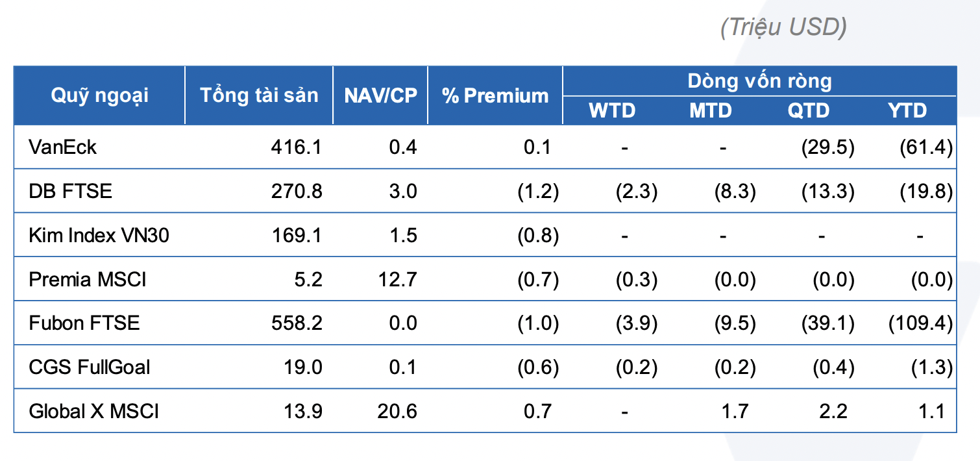
Task: Select the % Premium column header
Action: pyautogui.click(x=495, y=95)
